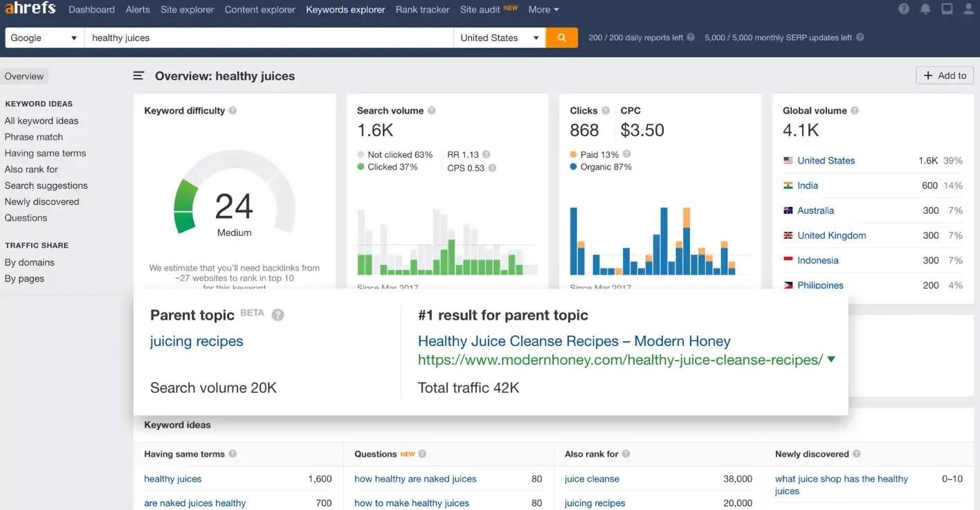Click the Add to button
This screenshot has height=510, width=980.
(x=944, y=75)
